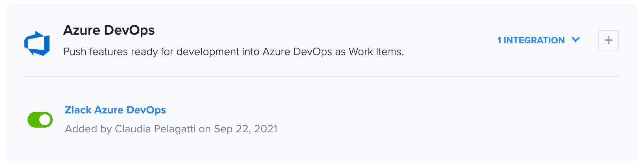Click the horizontal divider under the header
644x167 pixels.
point(322,77)
